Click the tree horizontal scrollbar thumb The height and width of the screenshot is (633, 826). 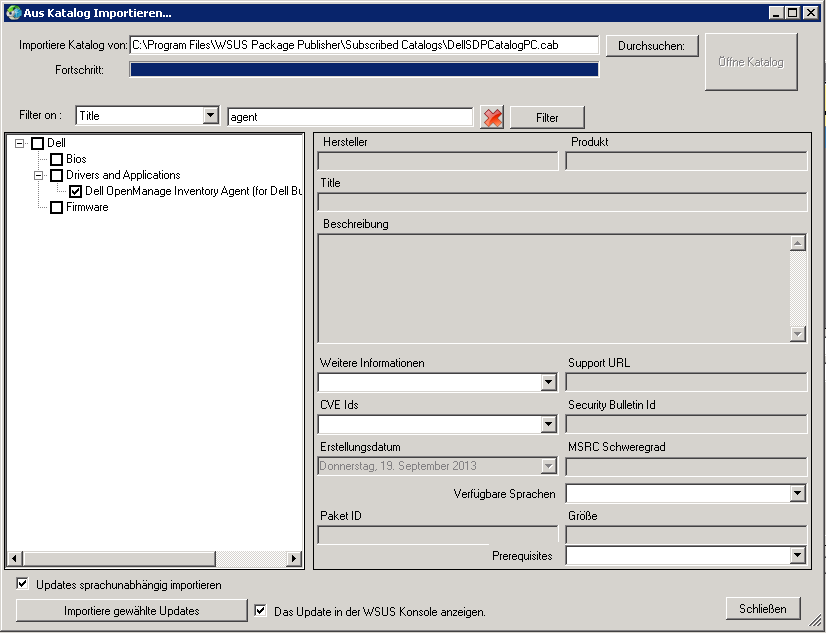coord(120,558)
